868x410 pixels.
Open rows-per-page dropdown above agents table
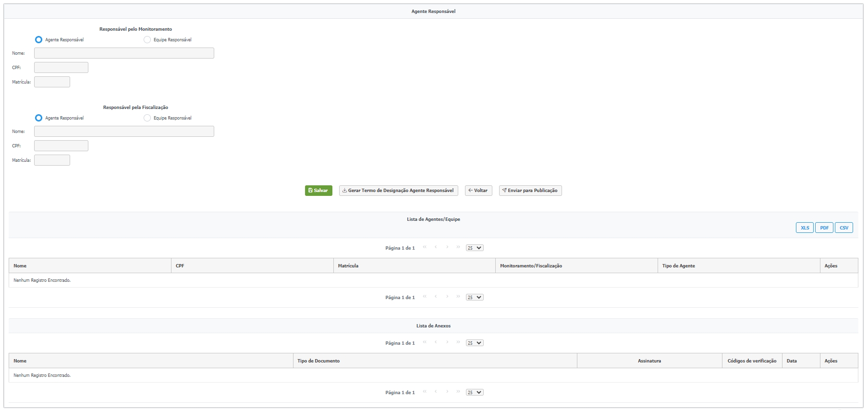coord(474,248)
